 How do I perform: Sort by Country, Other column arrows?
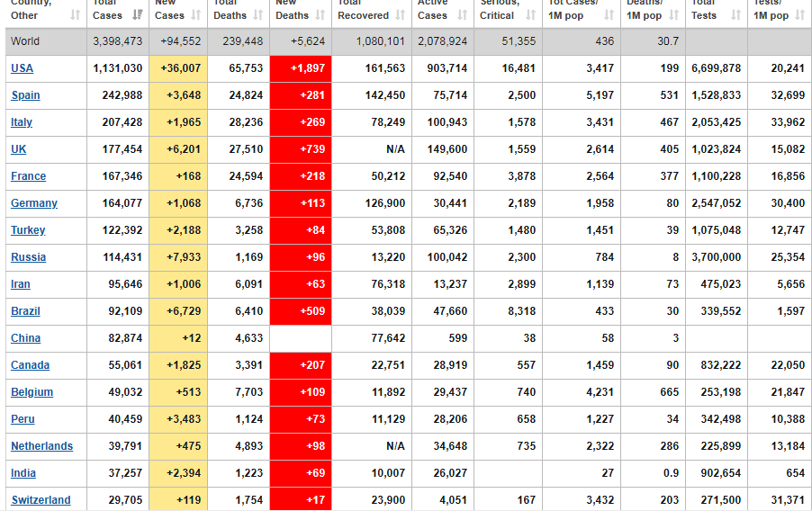(x=76, y=15)
